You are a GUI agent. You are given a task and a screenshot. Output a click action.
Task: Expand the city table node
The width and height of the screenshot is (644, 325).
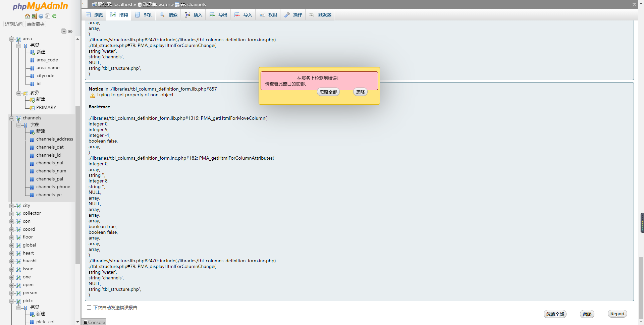pyautogui.click(x=12, y=206)
